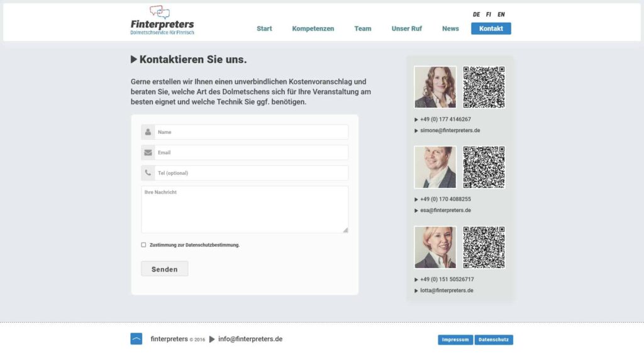Click the person icon beside Name field

tap(148, 132)
